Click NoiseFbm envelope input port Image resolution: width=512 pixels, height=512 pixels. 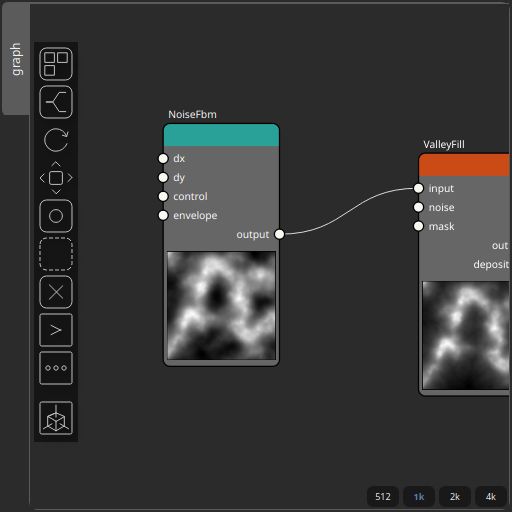click(163, 216)
